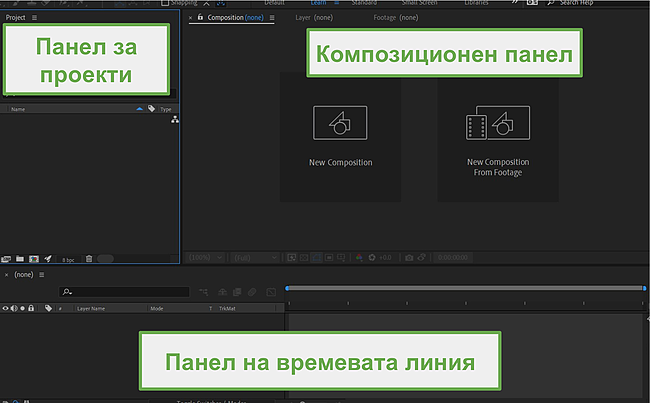This screenshot has width=650, height=403.
Task: Click the label tag column in timeline
Action: [48, 308]
